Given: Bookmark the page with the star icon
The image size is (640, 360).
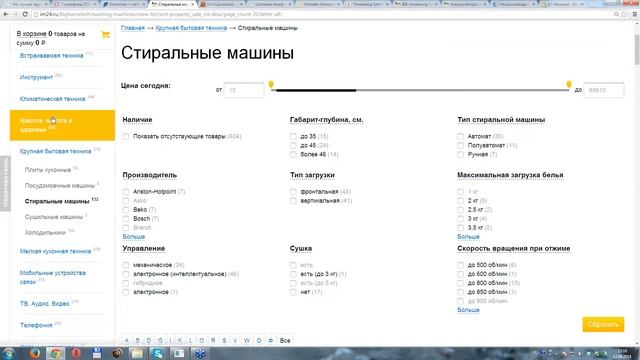Looking at the screenshot, I should (624, 14).
